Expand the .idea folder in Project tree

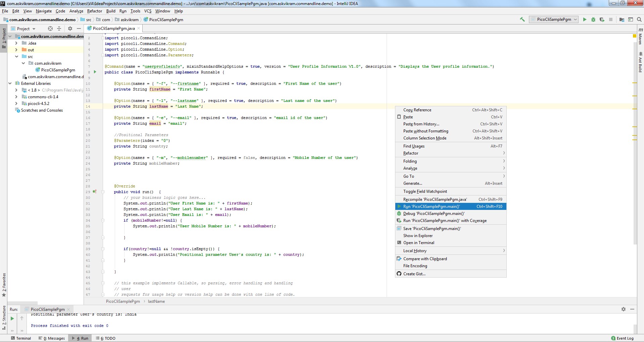coord(16,43)
